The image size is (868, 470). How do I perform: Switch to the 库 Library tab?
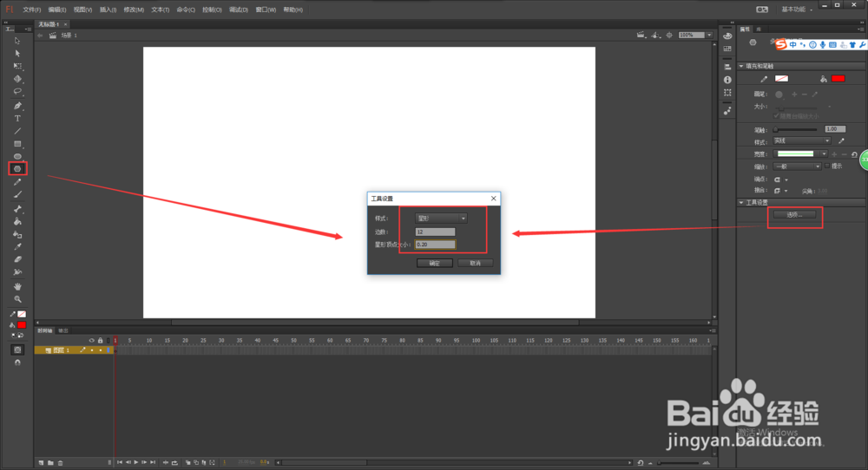pos(759,29)
